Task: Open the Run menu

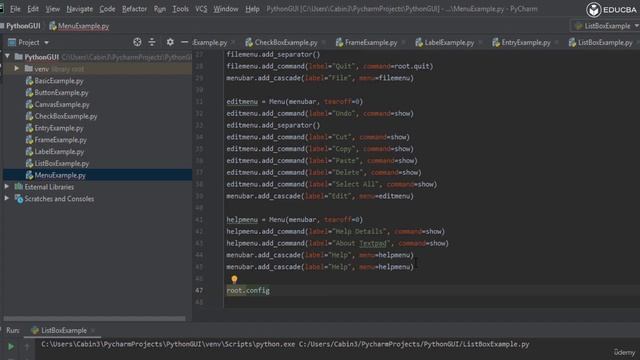Action: point(160,9)
